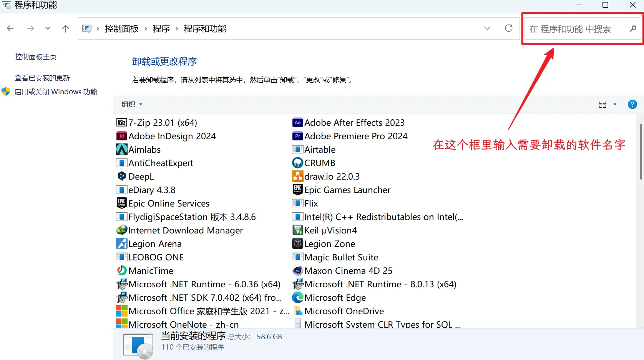The height and width of the screenshot is (360, 644).
Task: Click the draw.io 22.0.3 icon
Action: [x=297, y=177]
